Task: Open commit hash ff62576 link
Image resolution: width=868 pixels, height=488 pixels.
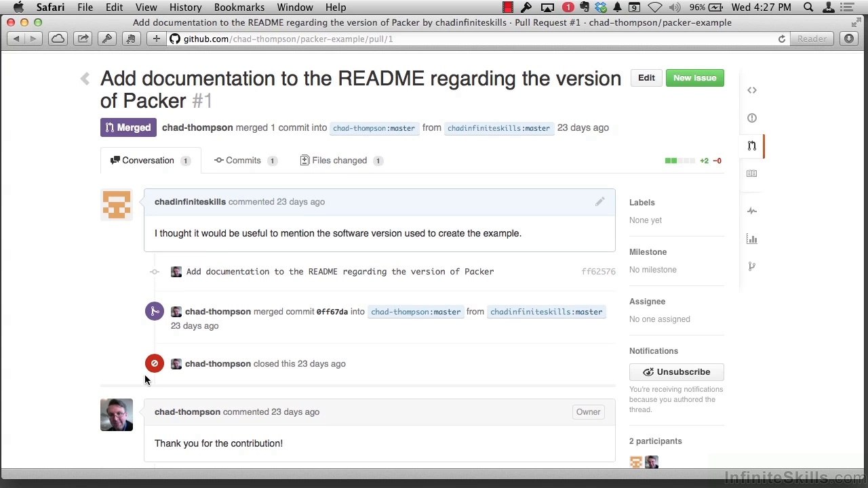Action: click(598, 272)
